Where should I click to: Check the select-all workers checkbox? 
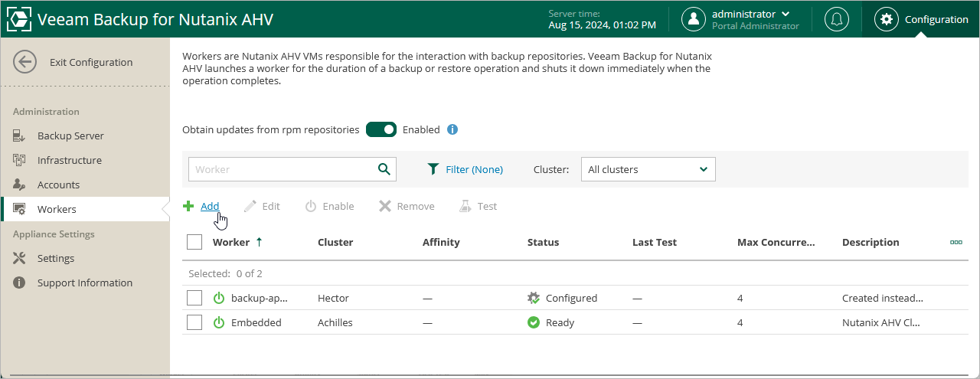(x=194, y=242)
